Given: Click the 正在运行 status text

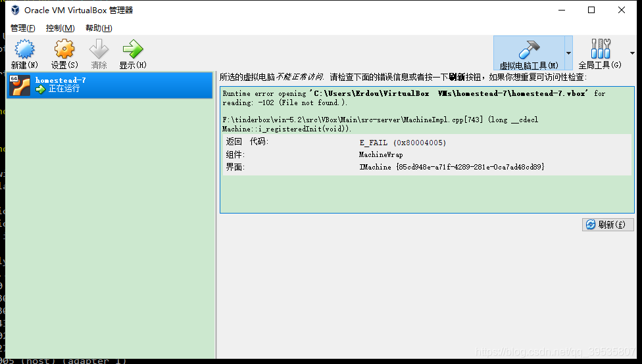Looking at the screenshot, I should tap(64, 89).
